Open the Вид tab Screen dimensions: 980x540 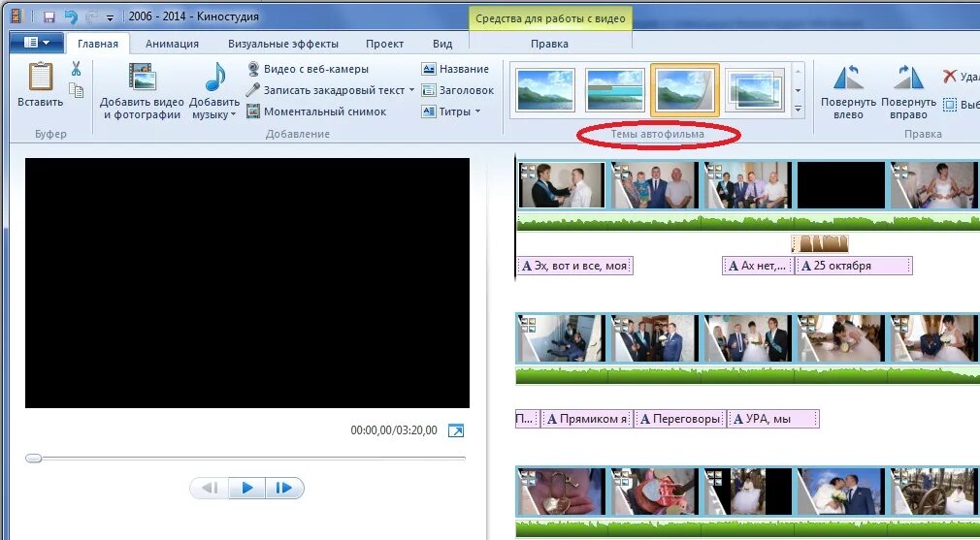click(x=442, y=44)
